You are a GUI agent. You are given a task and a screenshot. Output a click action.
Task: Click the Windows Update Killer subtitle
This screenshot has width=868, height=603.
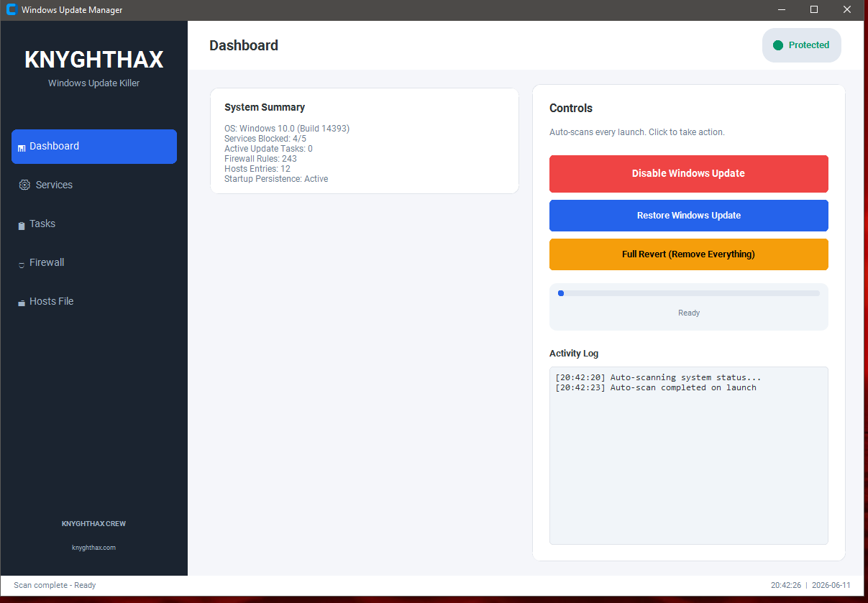94,83
